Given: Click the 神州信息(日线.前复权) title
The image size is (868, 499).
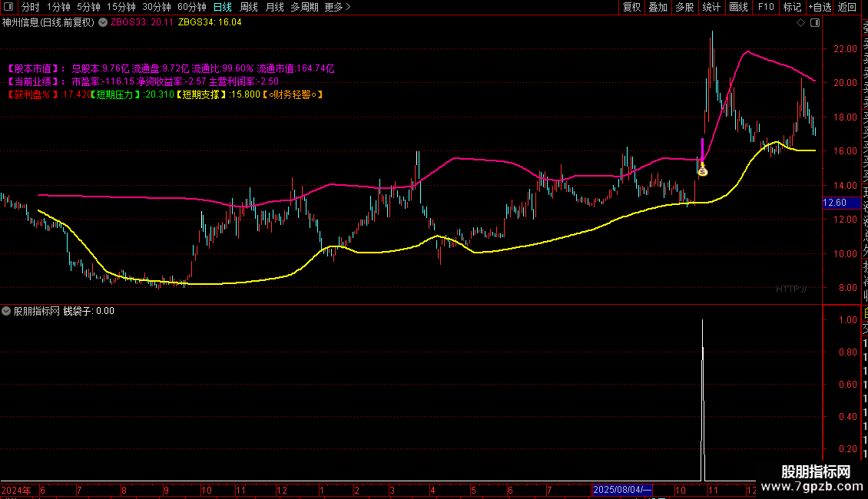Looking at the screenshot, I should 48,22.
